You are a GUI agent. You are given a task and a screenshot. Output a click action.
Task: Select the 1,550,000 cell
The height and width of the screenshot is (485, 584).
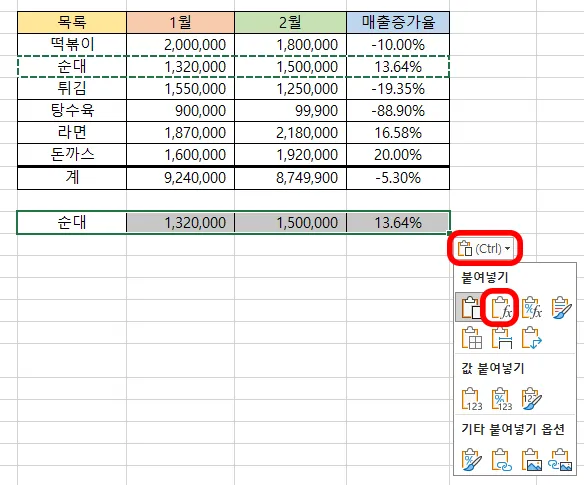pyautogui.click(x=181, y=89)
